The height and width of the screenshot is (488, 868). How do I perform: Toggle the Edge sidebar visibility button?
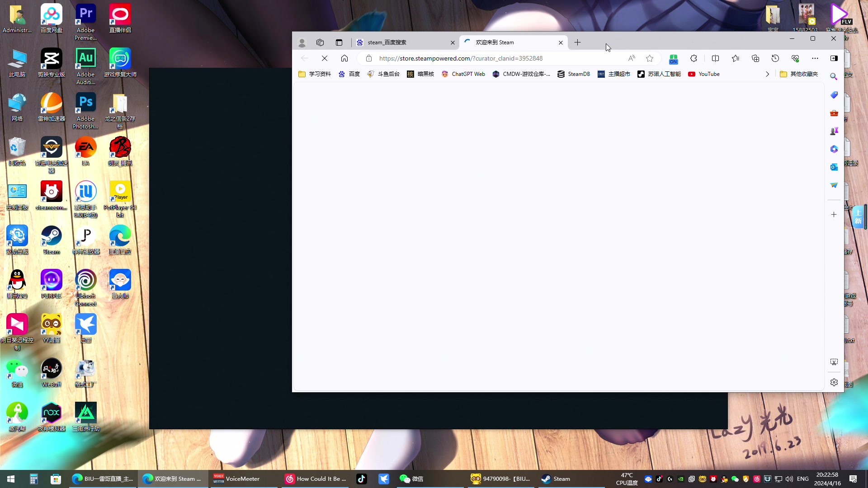[834, 58]
